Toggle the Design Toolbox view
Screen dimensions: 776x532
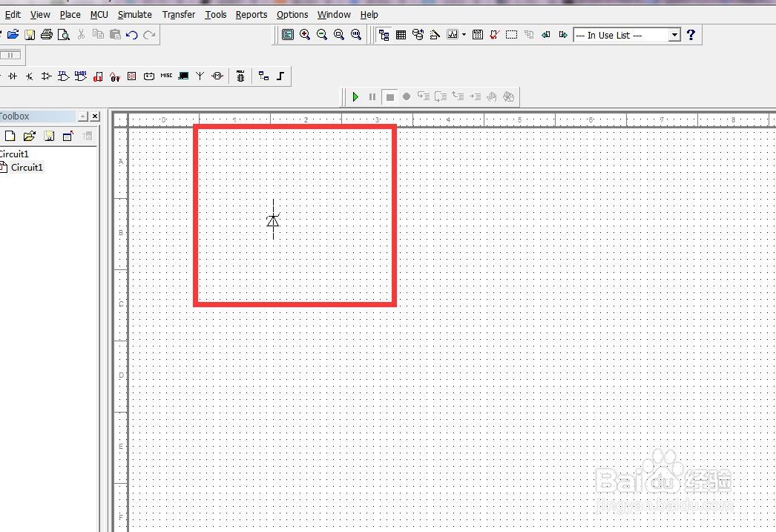pos(384,35)
